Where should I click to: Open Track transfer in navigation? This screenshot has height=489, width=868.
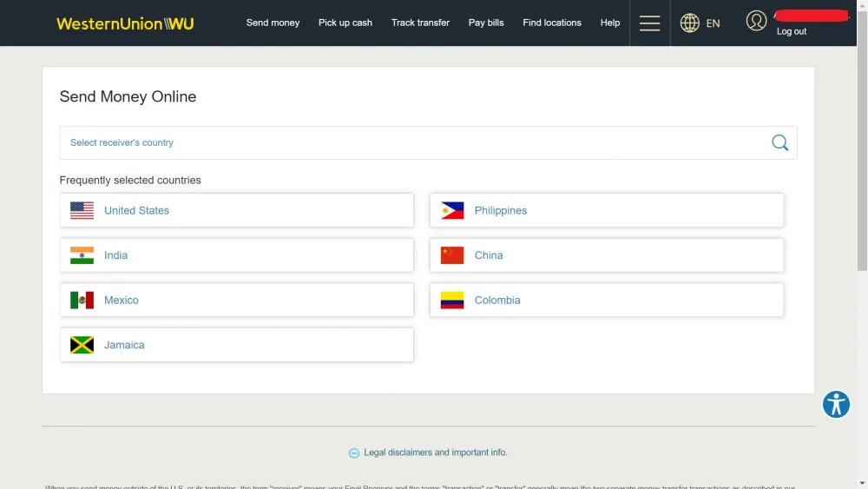[420, 23]
